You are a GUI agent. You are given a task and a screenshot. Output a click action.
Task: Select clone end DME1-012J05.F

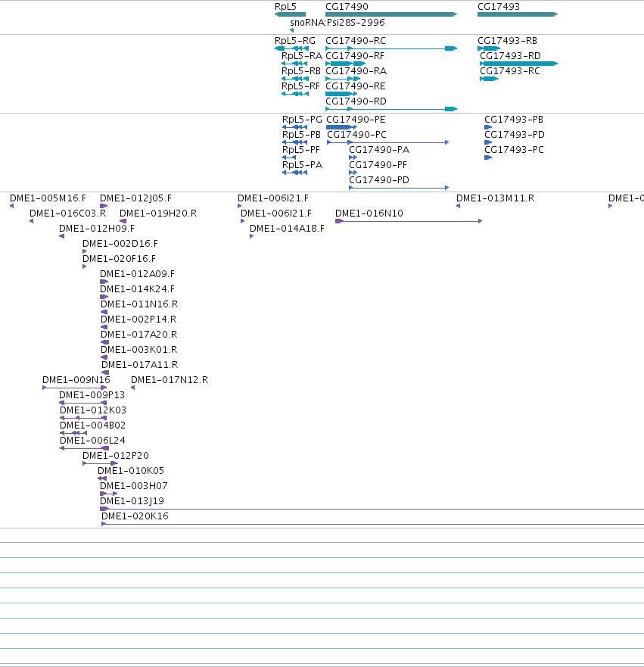point(104,206)
